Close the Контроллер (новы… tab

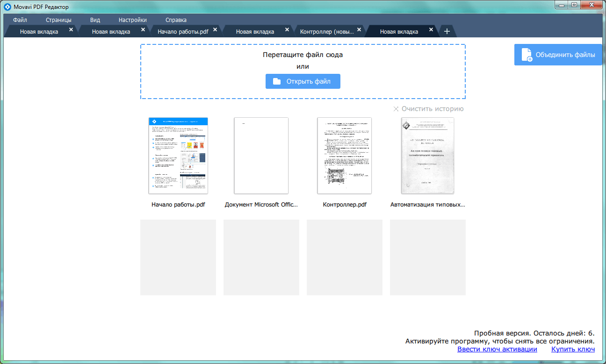tap(359, 29)
